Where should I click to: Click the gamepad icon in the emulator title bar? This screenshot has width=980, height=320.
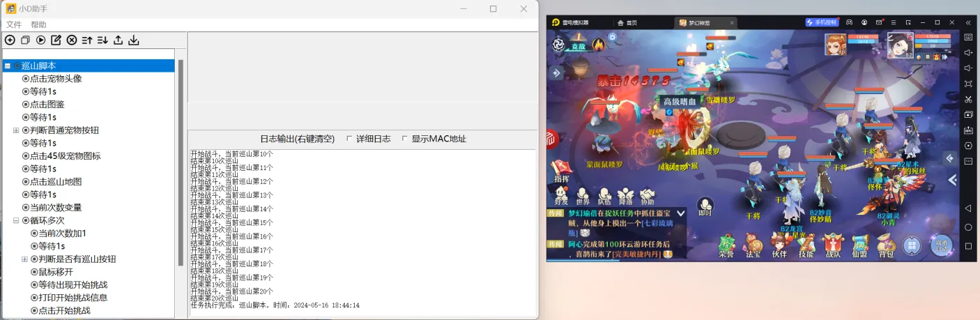coord(850,22)
